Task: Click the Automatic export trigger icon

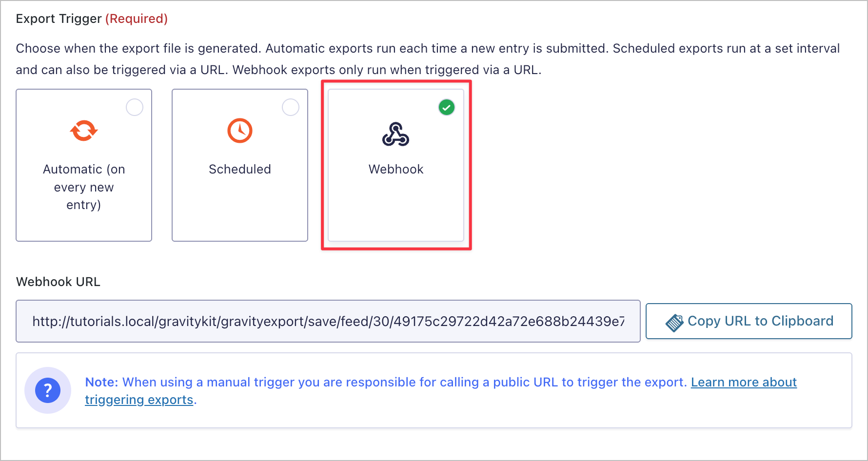Action: coord(83,130)
